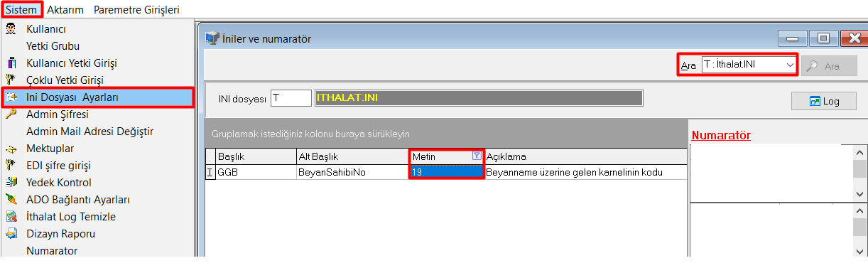Open the Sistem menu
The image size is (868, 268).
[21, 10]
